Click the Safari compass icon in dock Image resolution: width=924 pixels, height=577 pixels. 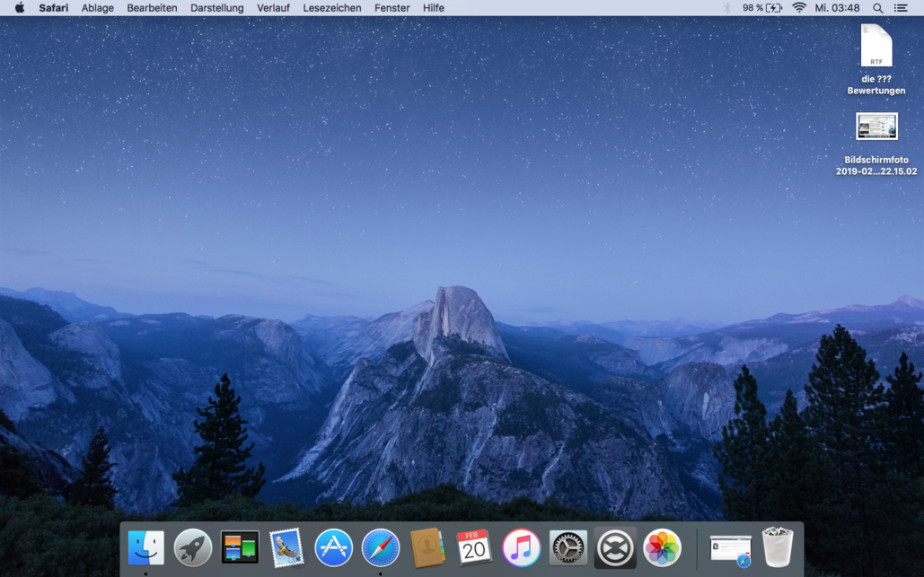381,547
